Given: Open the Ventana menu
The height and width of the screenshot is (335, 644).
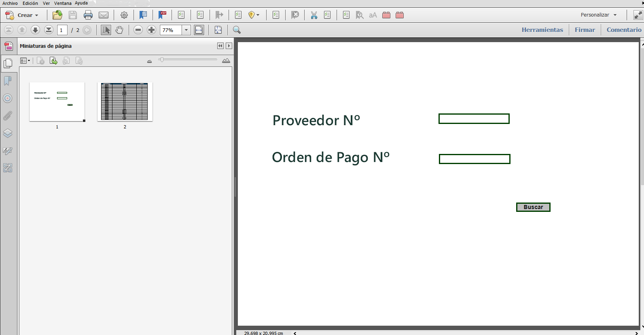Looking at the screenshot, I should click(63, 3).
